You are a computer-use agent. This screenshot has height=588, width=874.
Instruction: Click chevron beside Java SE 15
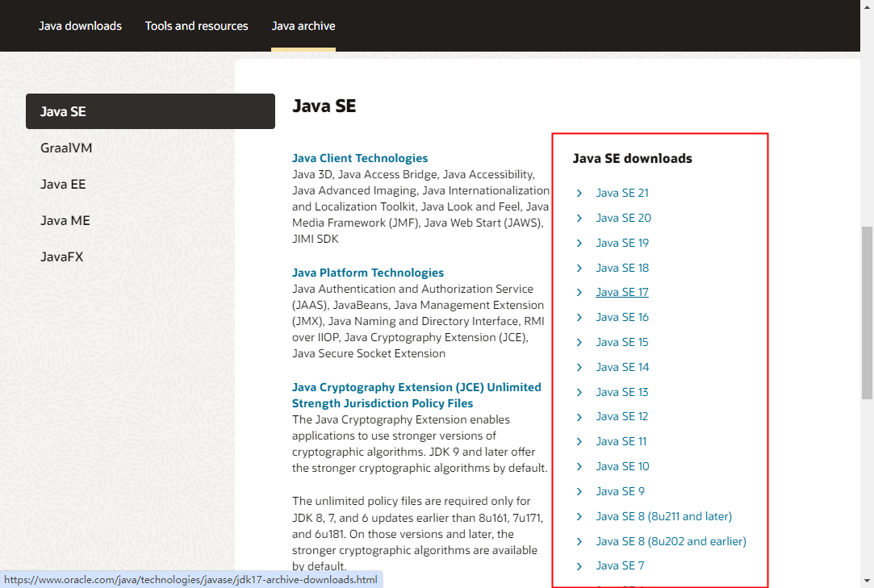(x=579, y=342)
